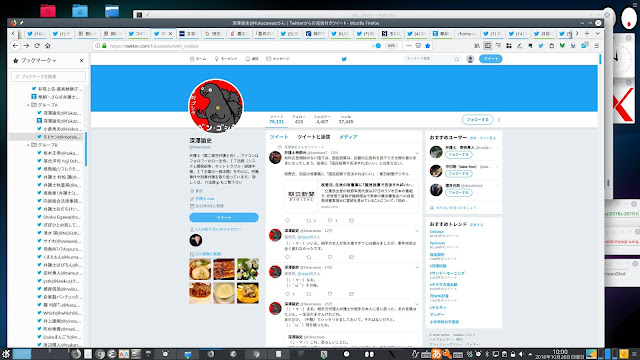Open the Firefox library toolbar icon
640x360 pixels.
[x=477, y=46]
